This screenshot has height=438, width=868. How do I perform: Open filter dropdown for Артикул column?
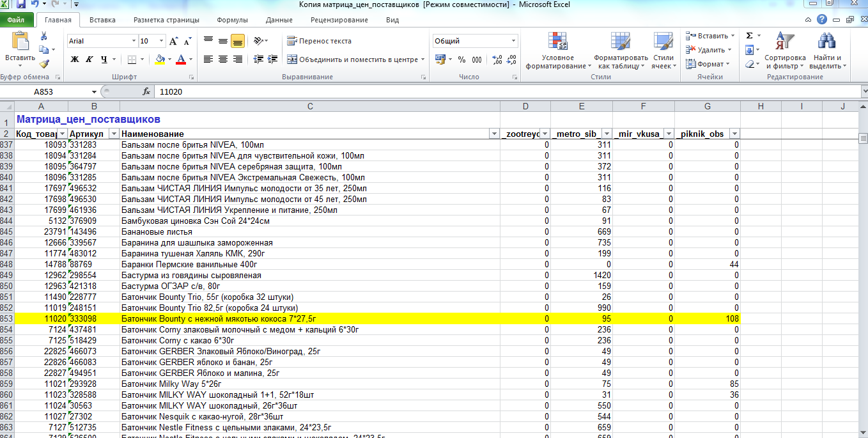point(114,134)
